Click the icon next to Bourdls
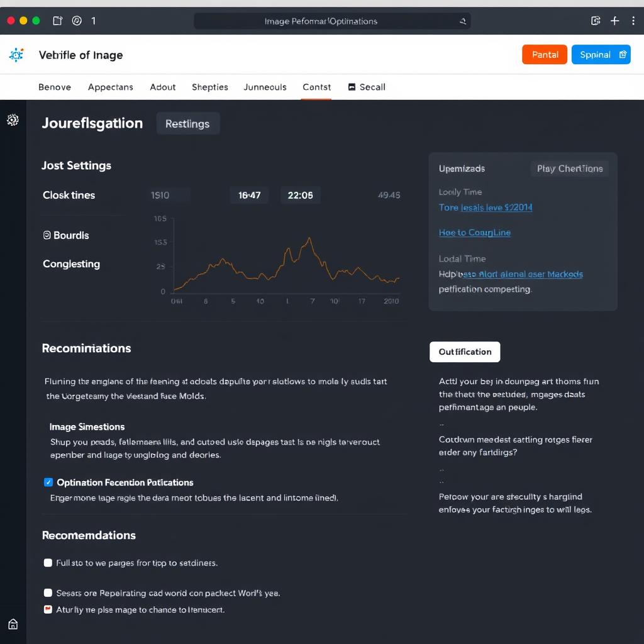Screen dimensions: 644x644 click(x=47, y=235)
